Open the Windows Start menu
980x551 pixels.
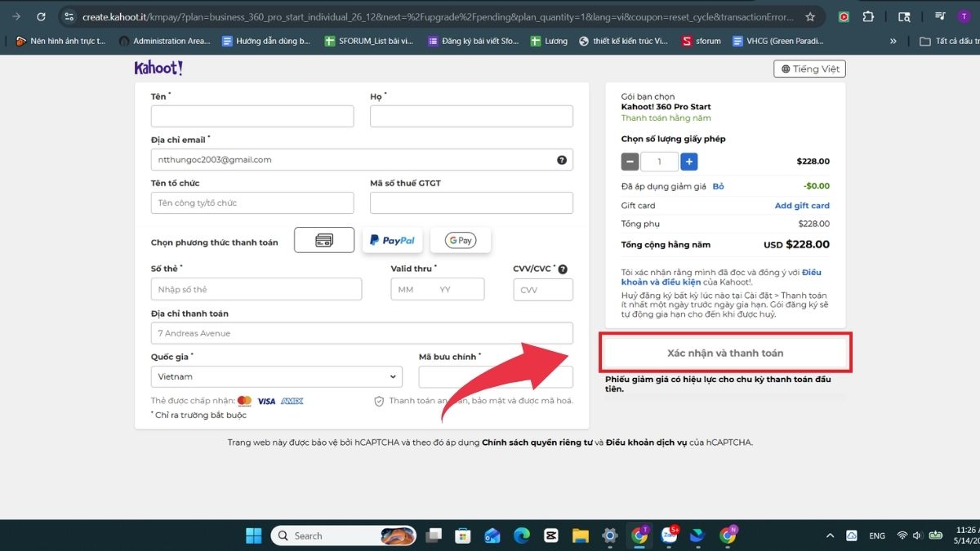(254, 535)
